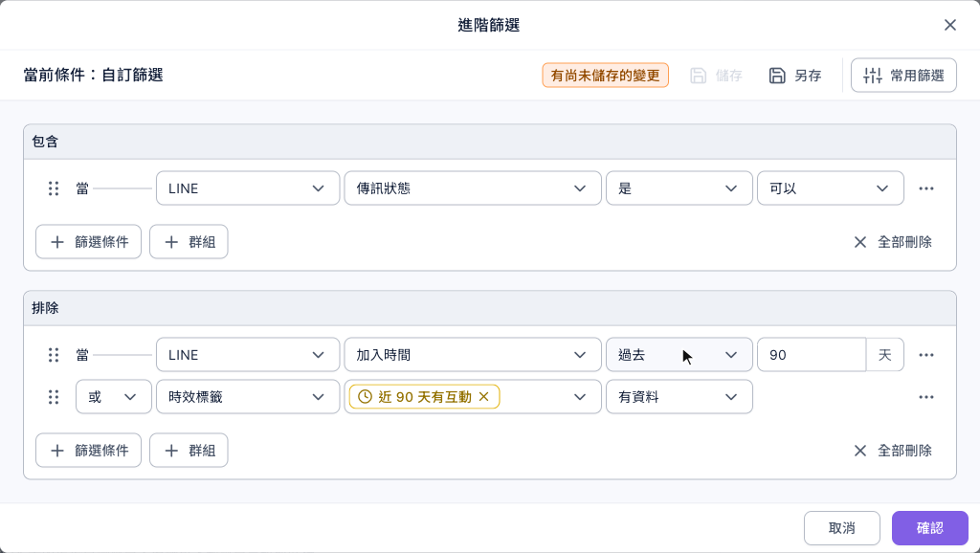Open the LINE dropdown in the 包含 section
This screenshot has width=980, height=553.
tap(248, 188)
